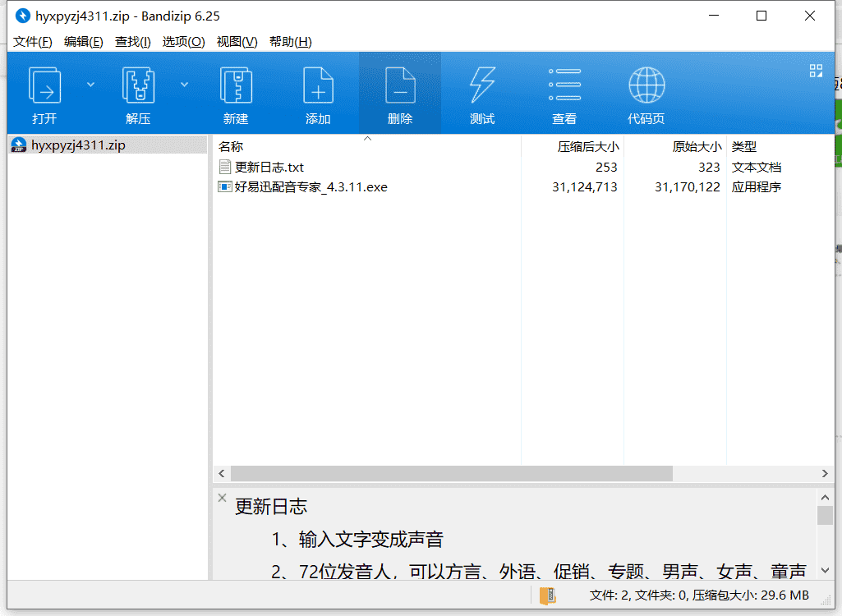Open the 视图(V) menu
The height and width of the screenshot is (616, 842).
[x=237, y=41]
